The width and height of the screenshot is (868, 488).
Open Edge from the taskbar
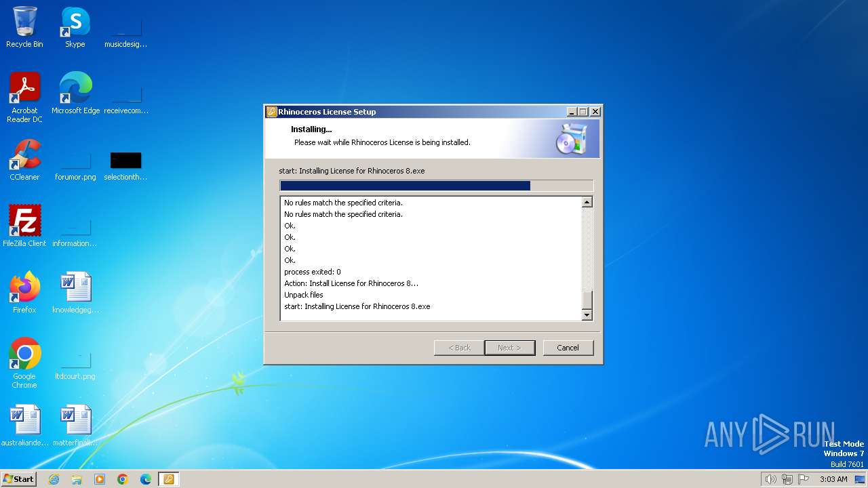pos(146,479)
